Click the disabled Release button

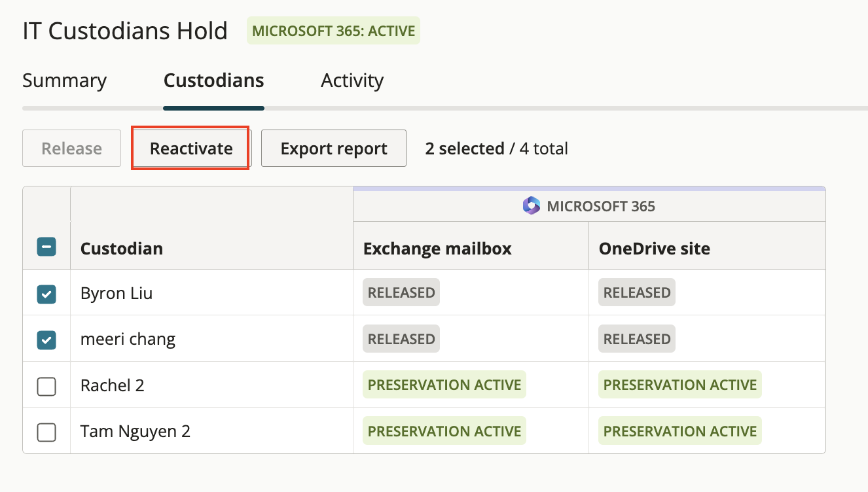click(71, 149)
